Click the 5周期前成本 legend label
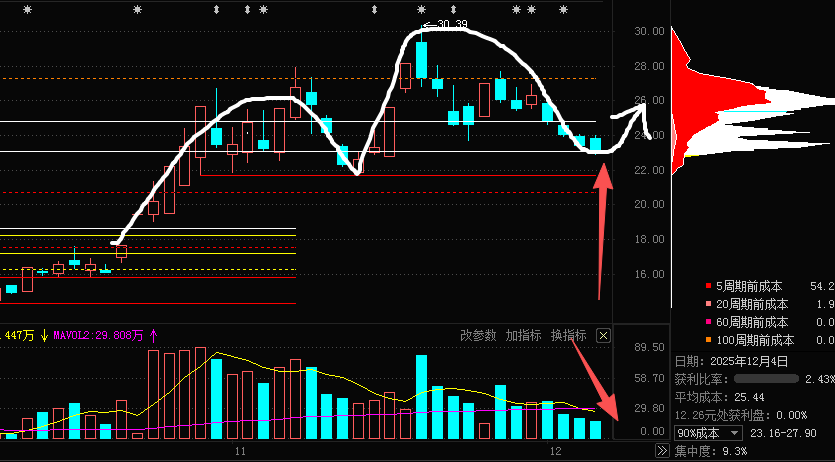This screenshot has height=462, width=835. point(749,286)
